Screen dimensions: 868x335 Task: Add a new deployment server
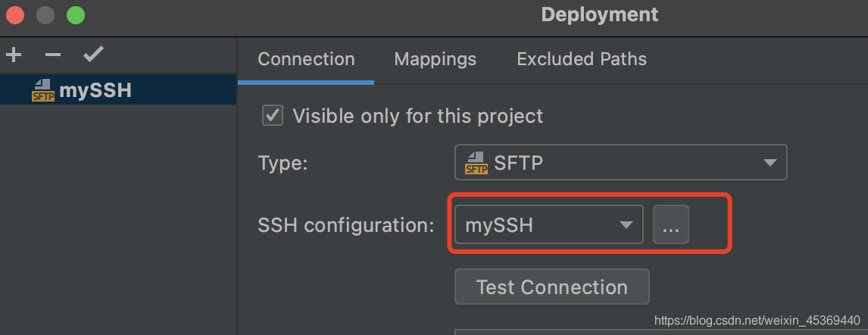14,55
